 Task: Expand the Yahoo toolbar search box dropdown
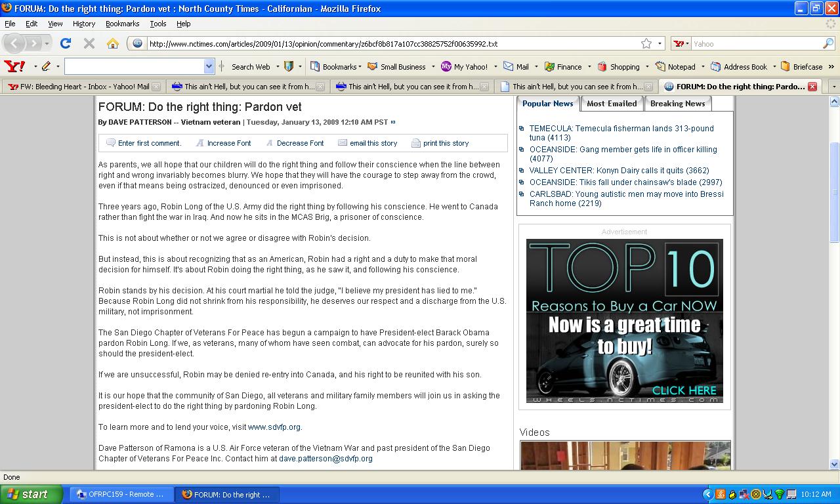coord(209,66)
